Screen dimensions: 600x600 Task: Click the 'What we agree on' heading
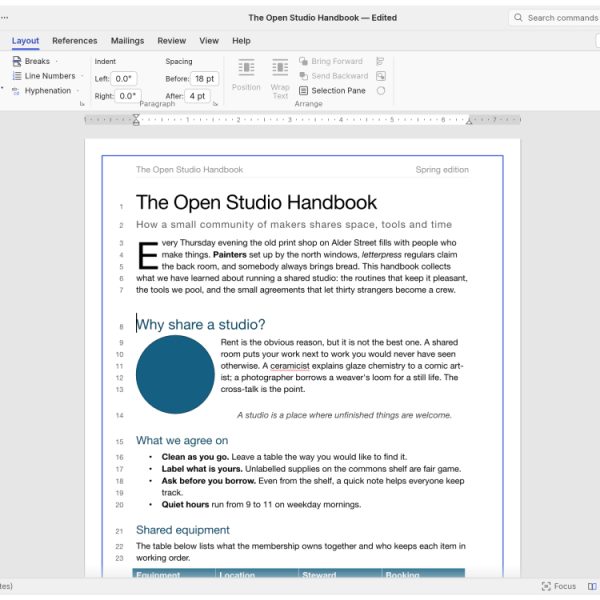click(x=182, y=440)
